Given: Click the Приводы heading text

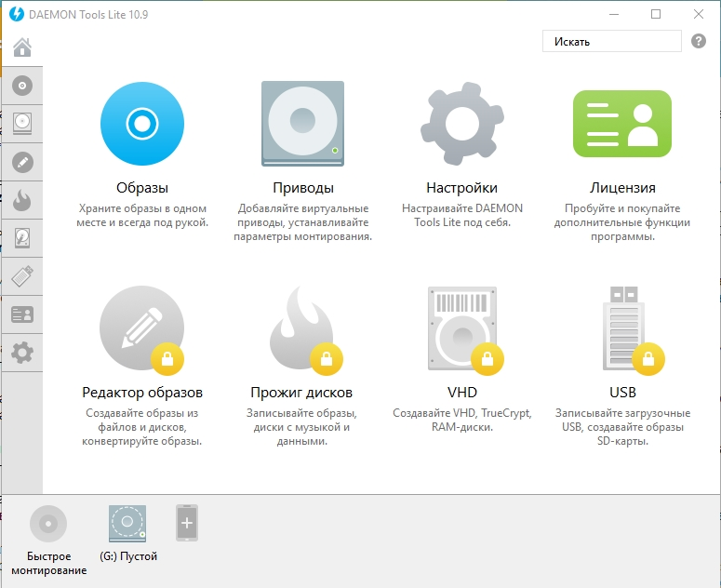Looking at the screenshot, I should pyautogui.click(x=303, y=188).
